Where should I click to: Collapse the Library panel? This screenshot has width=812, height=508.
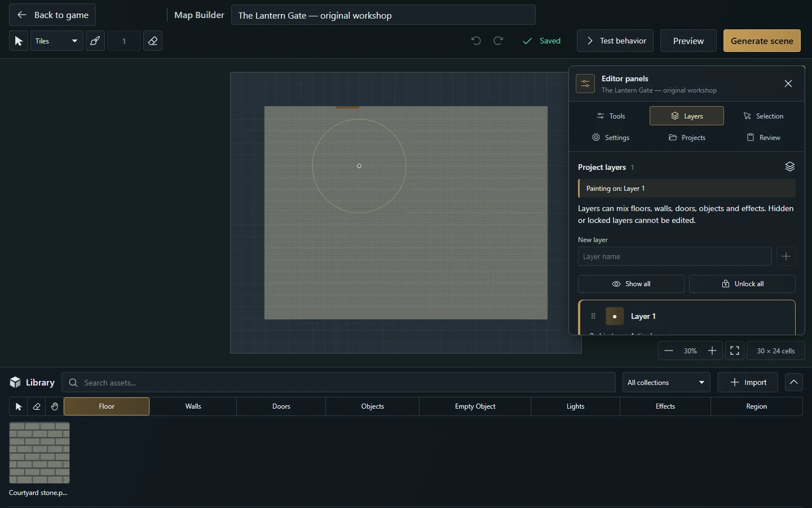tap(794, 382)
